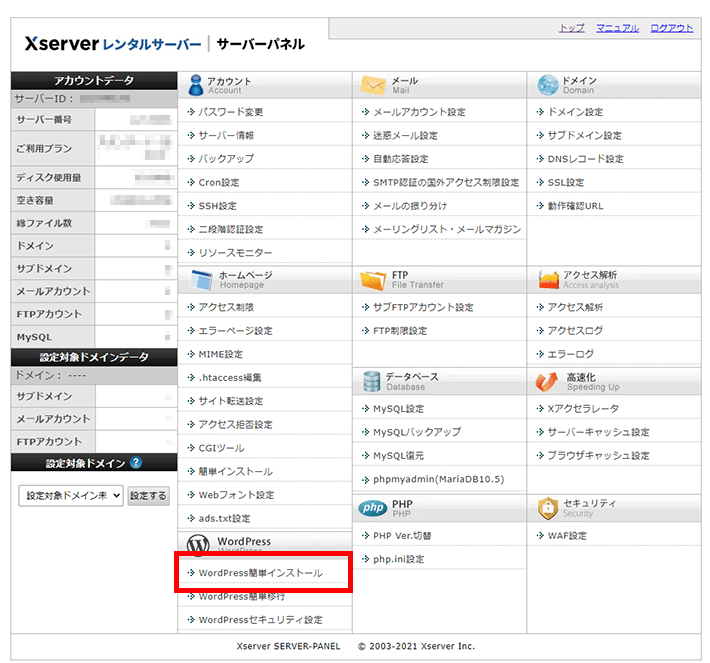Image resolution: width=710 pixels, height=663 pixels.
Task: Go to the トップ link
Action: tap(572, 28)
